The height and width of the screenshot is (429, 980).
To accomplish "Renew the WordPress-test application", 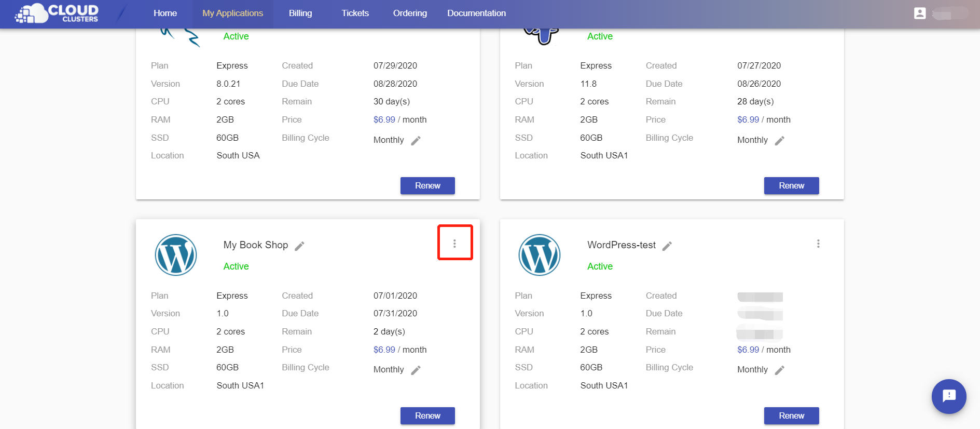I will (791, 416).
